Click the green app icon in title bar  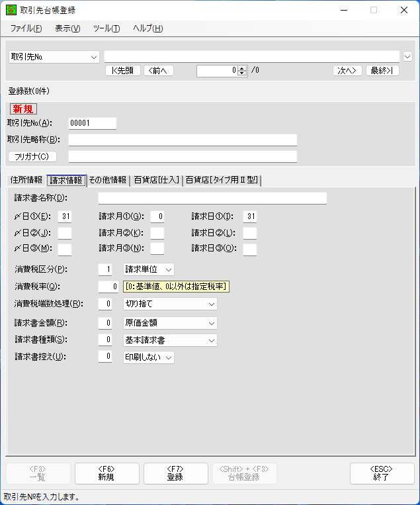pos(11,10)
